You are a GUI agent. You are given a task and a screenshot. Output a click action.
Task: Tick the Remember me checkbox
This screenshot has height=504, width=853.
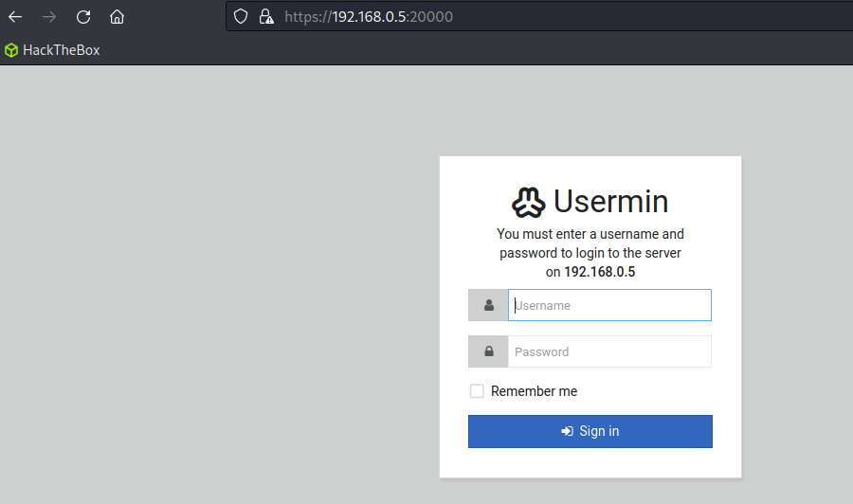tap(477, 391)
